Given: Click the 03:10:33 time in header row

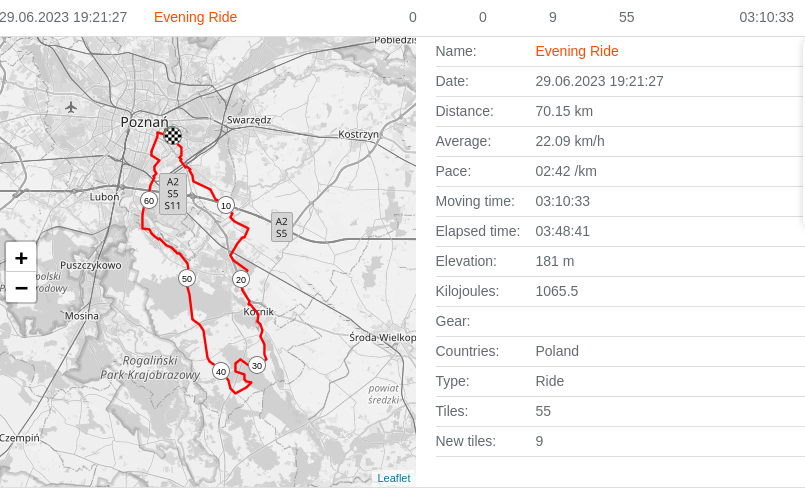Looking at the screenshot, I should (x=766, y=17).
